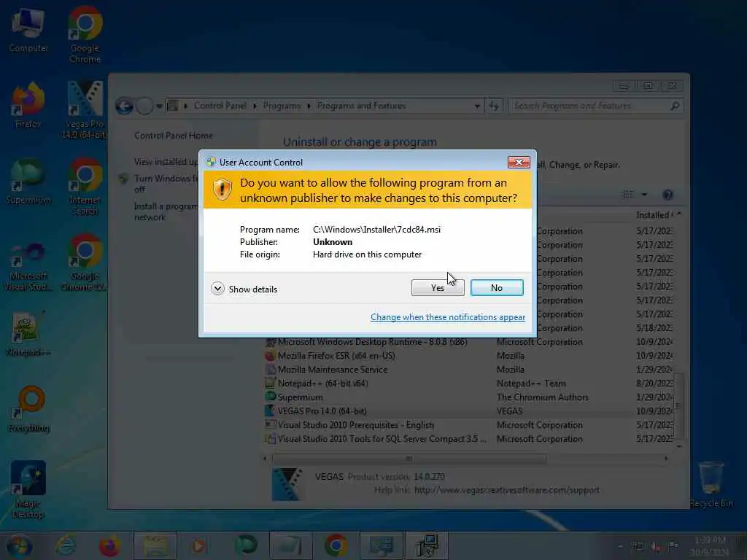Click Yes in User Account Control dialog

pyautogui.click(x=438, y=287)
